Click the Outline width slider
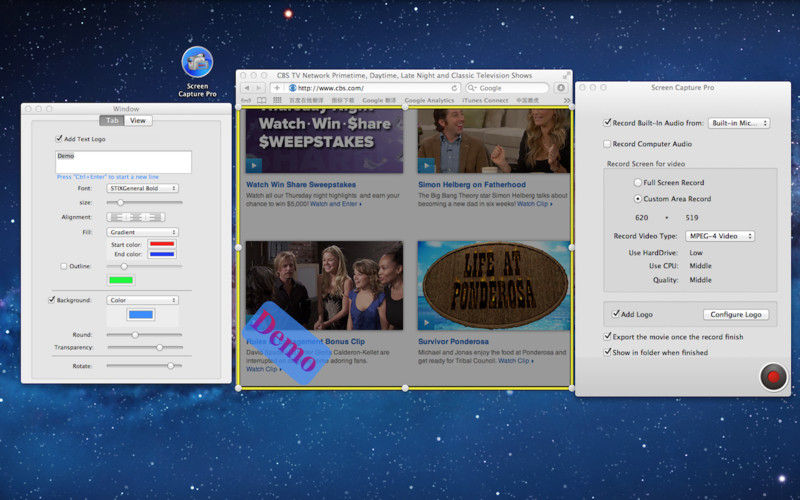This screenshot has width=800, height=500. (x=144, y=266)
